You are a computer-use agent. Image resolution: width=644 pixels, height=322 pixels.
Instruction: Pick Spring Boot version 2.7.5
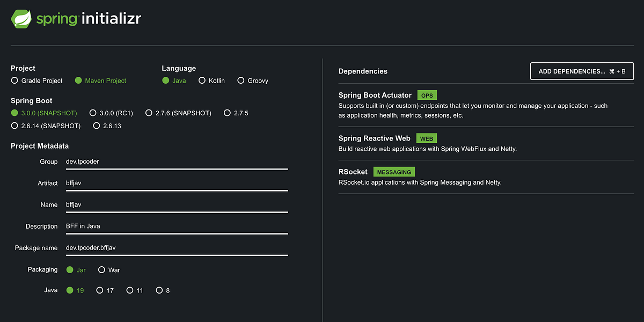pos(227,113)
